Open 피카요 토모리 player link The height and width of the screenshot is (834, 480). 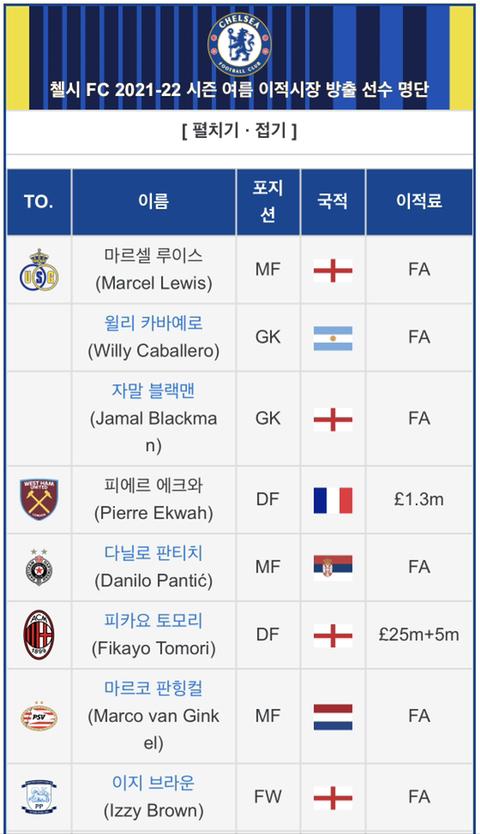(154, 620)
